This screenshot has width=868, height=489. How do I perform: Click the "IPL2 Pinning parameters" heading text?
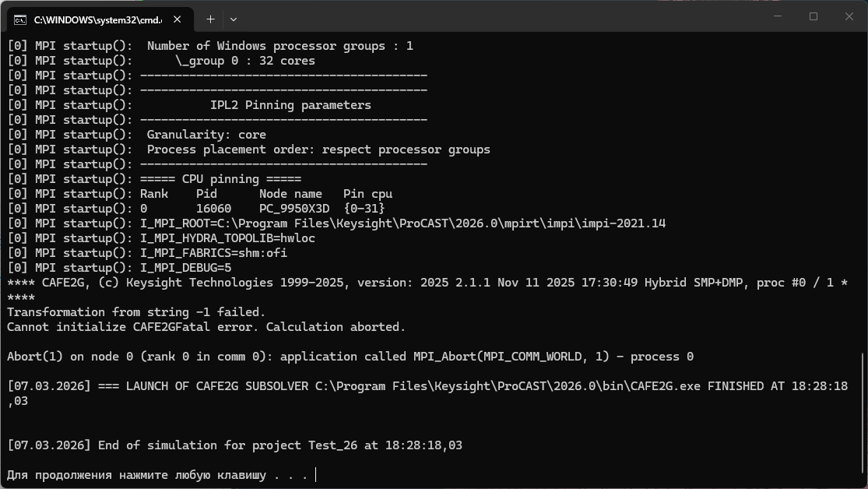click(x=290, y=105)
